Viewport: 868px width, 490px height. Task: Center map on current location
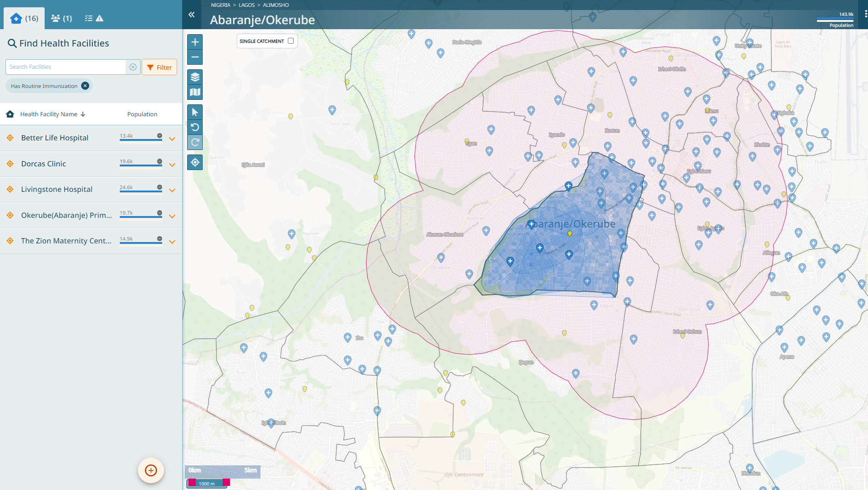tap(195, 162)
